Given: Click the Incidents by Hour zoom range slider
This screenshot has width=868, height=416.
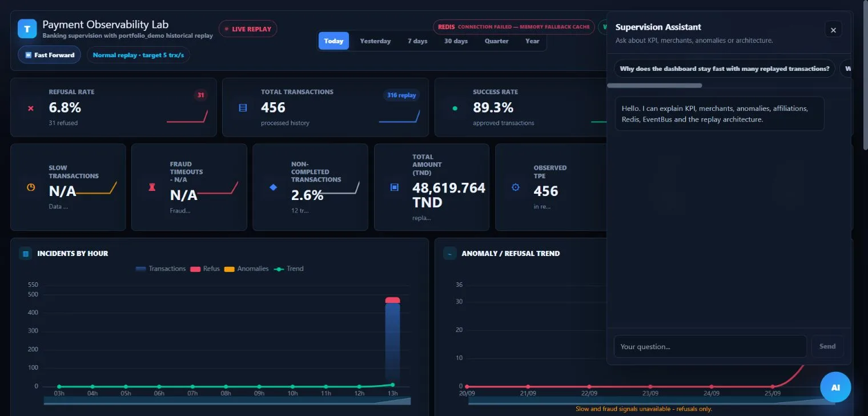Looking at the screenshot, I should pos(227,401).
